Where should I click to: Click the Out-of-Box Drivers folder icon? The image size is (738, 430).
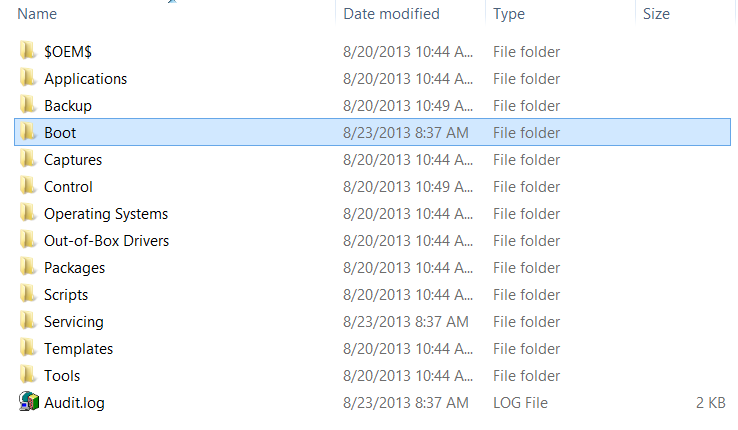(28, 240)
